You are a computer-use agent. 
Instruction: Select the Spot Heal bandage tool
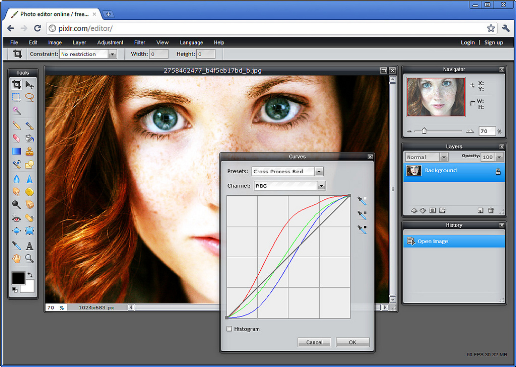[x=30, y=218]
